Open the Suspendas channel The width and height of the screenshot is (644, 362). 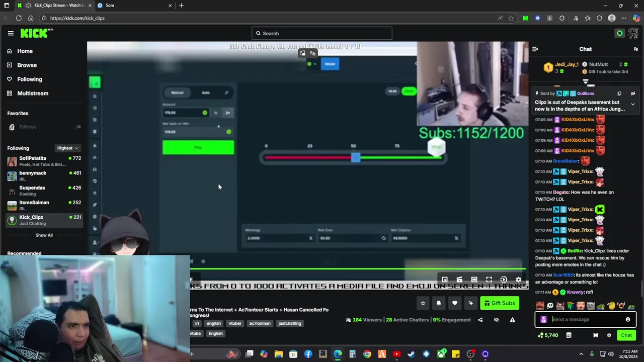point(44,191)
